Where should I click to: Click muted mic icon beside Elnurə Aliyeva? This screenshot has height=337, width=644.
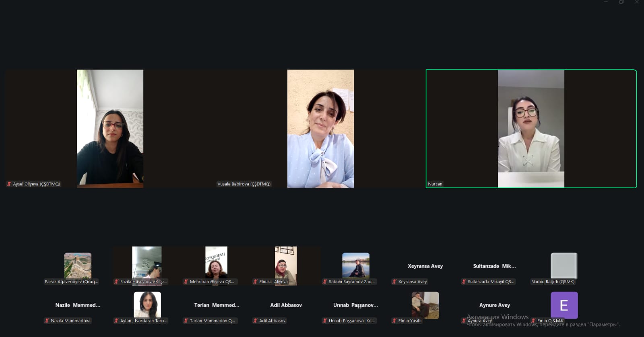click(x=255, y=282)
